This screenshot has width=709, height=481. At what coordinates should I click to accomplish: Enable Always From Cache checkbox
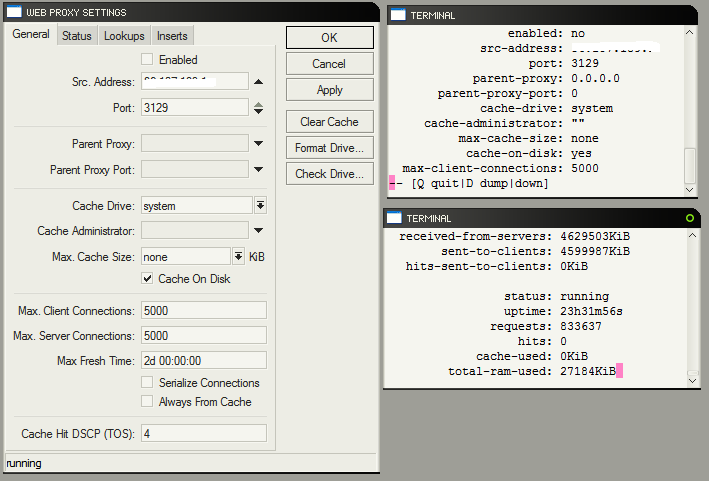tap(147, 401)
